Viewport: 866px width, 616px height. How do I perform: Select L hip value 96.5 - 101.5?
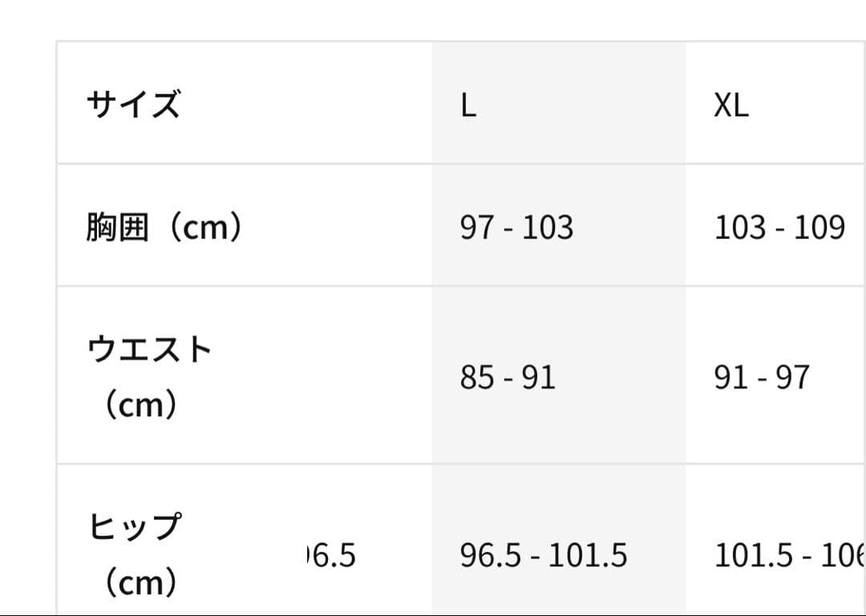544,555
